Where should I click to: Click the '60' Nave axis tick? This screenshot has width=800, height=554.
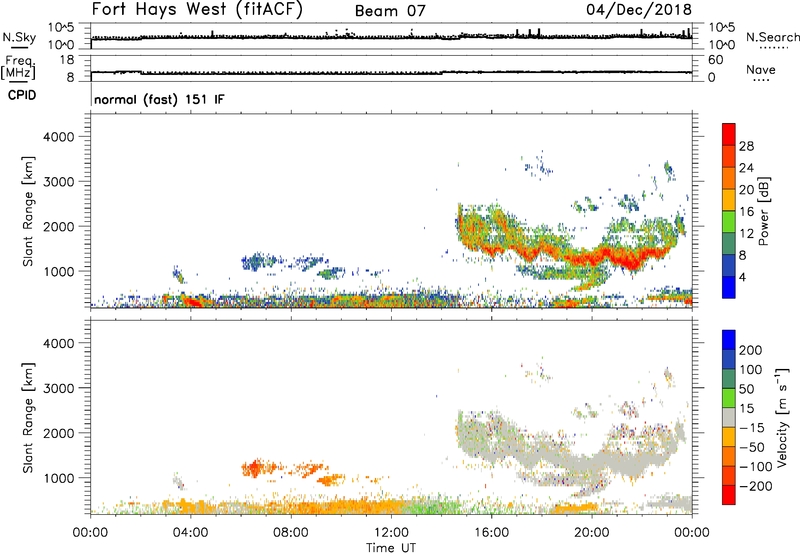pyautogui.click(x=715, y=60)
